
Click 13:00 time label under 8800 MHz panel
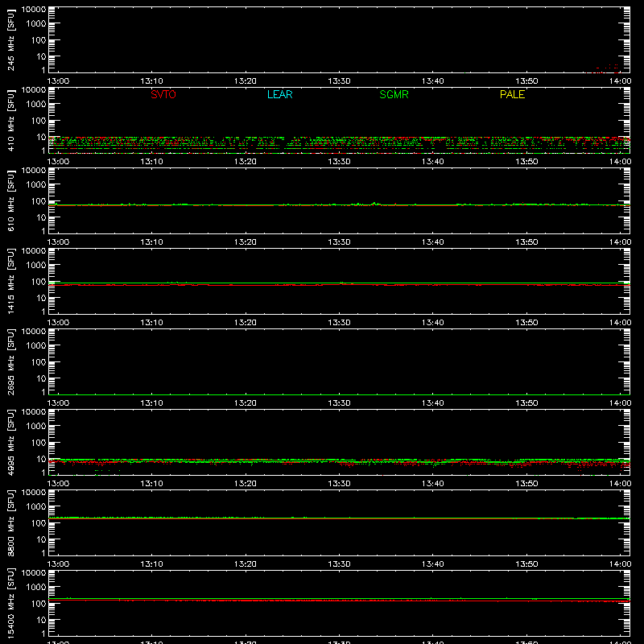point(58,564)
